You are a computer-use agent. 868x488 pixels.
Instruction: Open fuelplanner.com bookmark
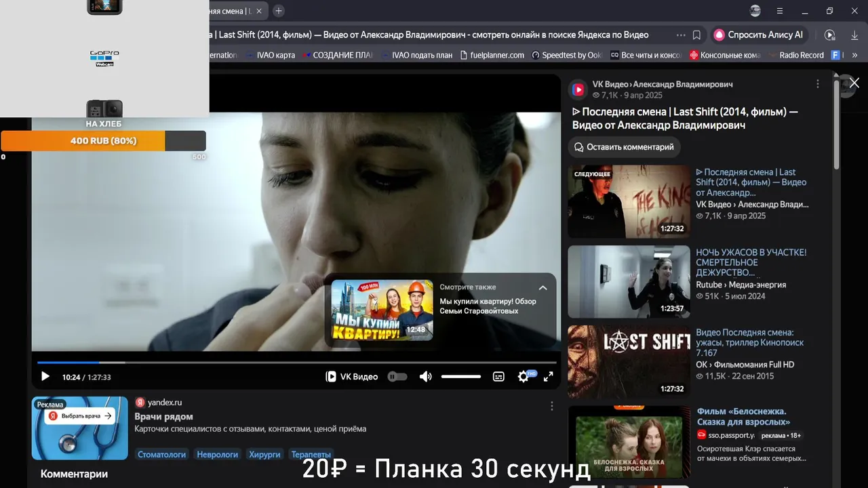pyautogui.click(x=492, y=55)
